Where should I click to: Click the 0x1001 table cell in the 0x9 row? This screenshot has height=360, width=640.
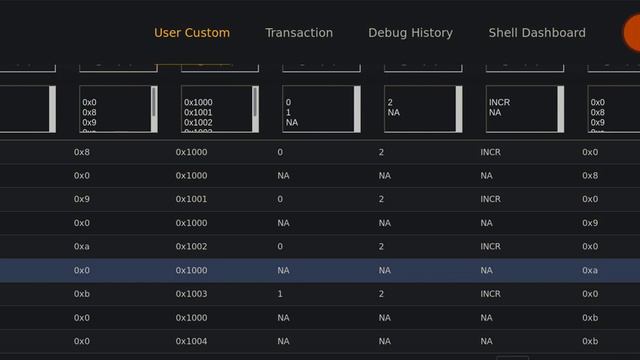[191, 199]
